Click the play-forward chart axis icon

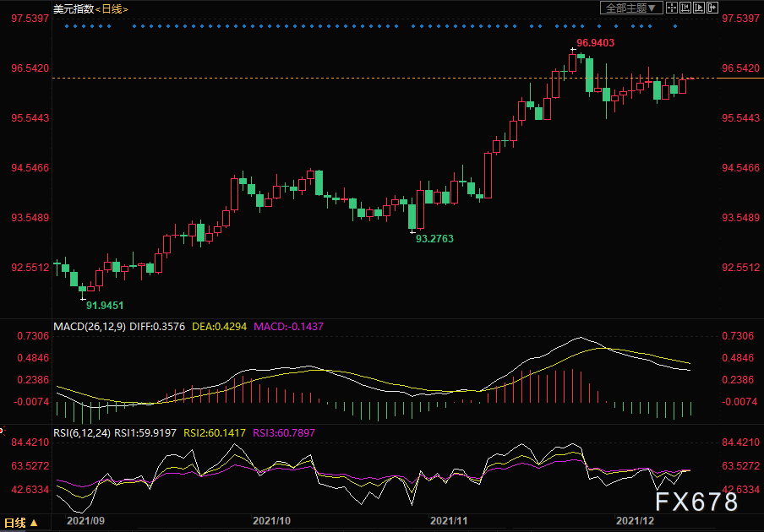(699, 8)
